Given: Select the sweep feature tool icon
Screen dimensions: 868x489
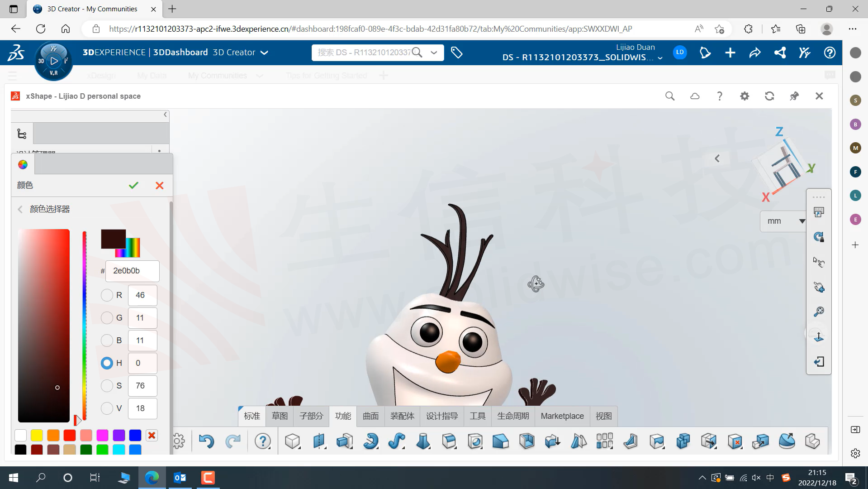Looking at the screenshot, I should pos(397,441).
